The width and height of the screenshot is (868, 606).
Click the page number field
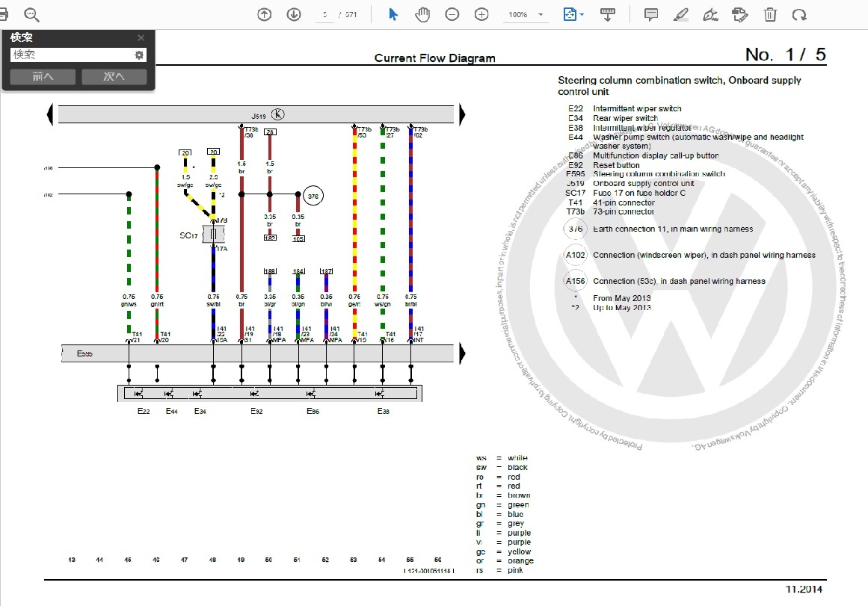[325, 14]
